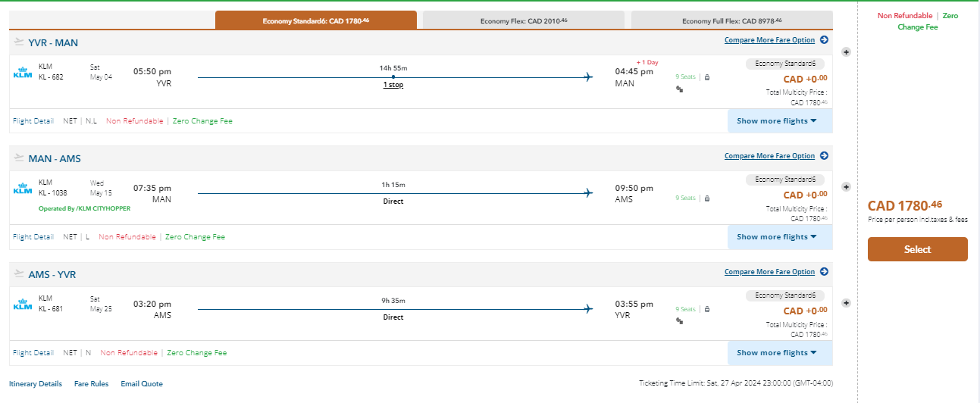Click the KLM logo on flight KL-682
Viewport: 980px width, 403px height.
[22, 73]
